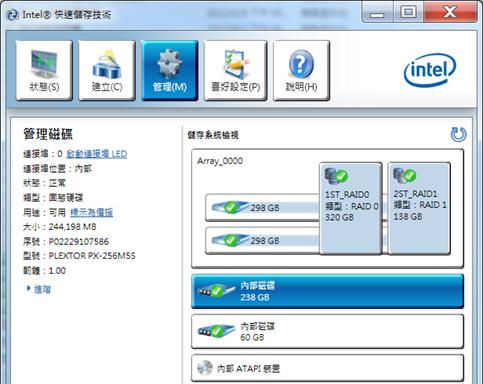Select the 238 GB internal disk row
The image size is (483, 384).
click(327, 291)
